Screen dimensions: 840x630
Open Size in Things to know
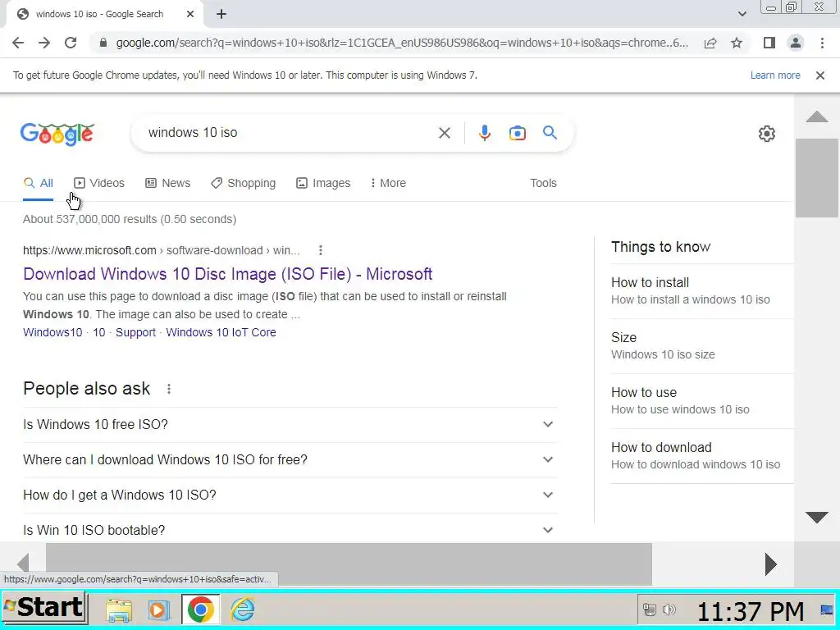pos(702,346)
